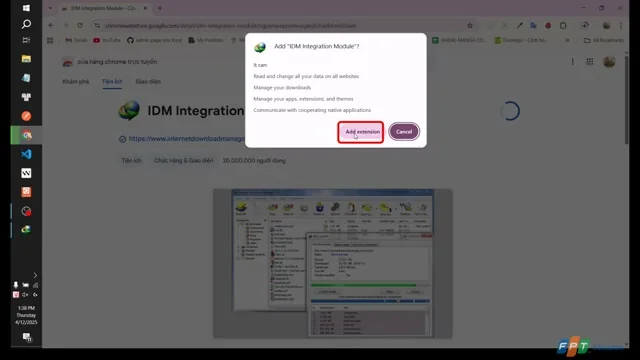The height and width of the screenshot is (360, 640).
Task: Go forward one page in Chrome
Action: (x=66, y=25)
